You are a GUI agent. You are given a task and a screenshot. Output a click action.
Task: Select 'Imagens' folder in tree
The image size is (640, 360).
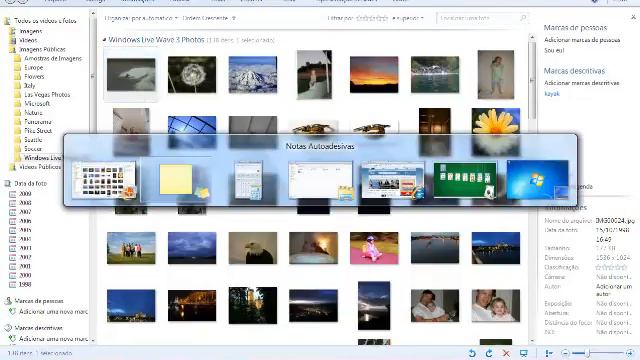[31, 31]
